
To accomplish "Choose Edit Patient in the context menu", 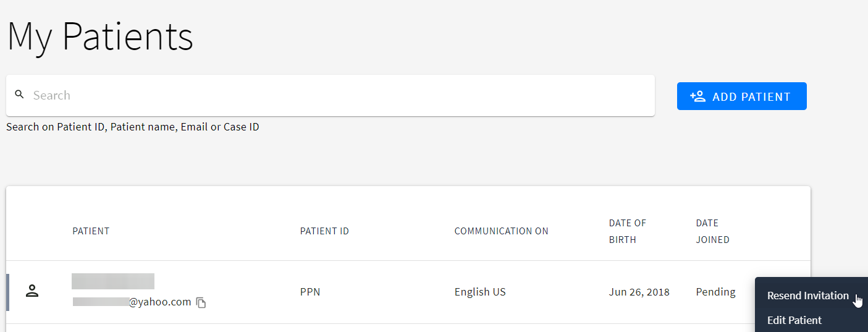I will coord(794,320).
